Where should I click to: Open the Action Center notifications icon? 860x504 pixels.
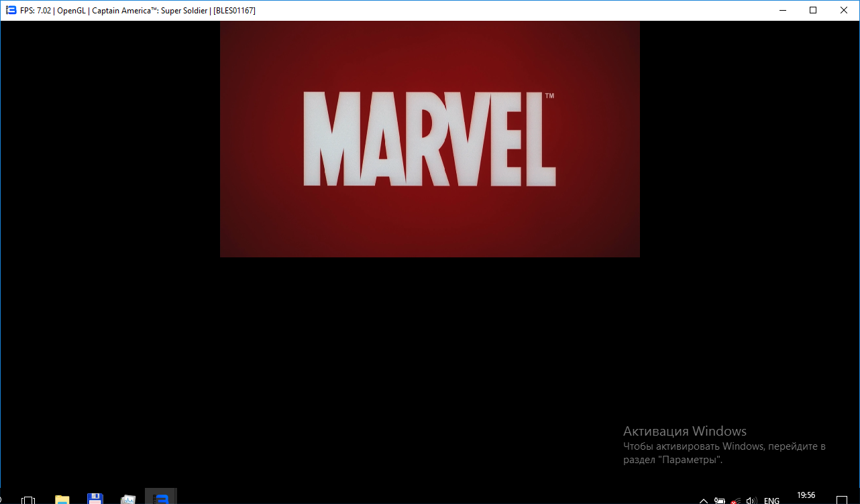click(x=842, y=500)
